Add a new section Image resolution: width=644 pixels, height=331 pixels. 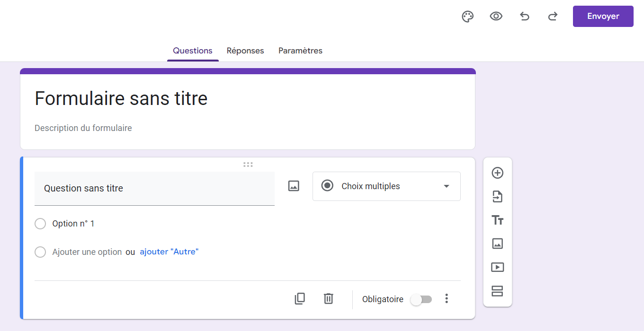point(497,291)
